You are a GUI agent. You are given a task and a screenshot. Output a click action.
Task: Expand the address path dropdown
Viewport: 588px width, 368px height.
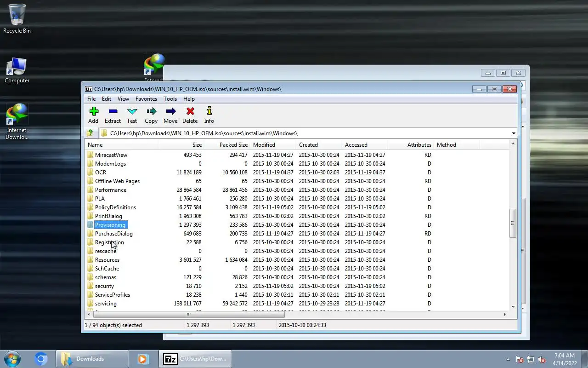513,133
